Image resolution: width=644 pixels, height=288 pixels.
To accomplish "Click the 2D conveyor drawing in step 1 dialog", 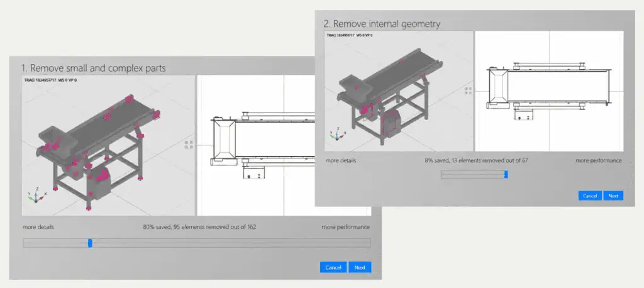I will (x=284, y=145).
